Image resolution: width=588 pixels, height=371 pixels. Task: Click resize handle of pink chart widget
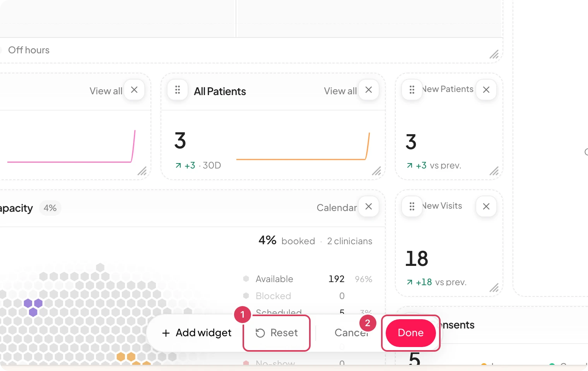click(142, 171)
